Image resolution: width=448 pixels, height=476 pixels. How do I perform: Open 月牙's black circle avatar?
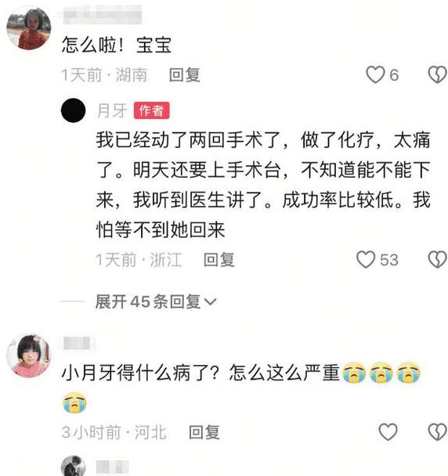73,110
